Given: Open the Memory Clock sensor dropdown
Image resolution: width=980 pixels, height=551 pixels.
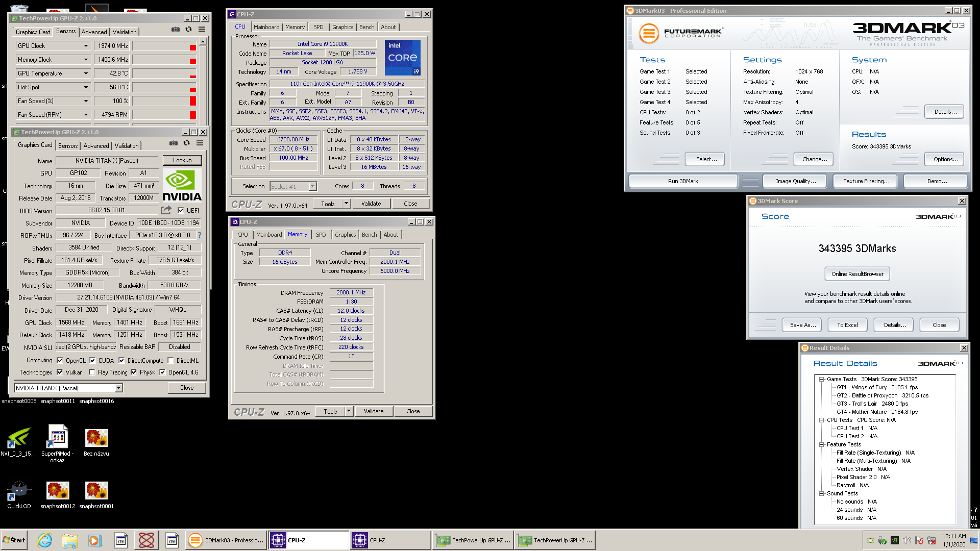Looking at the screenshot, I should [86, 60].
